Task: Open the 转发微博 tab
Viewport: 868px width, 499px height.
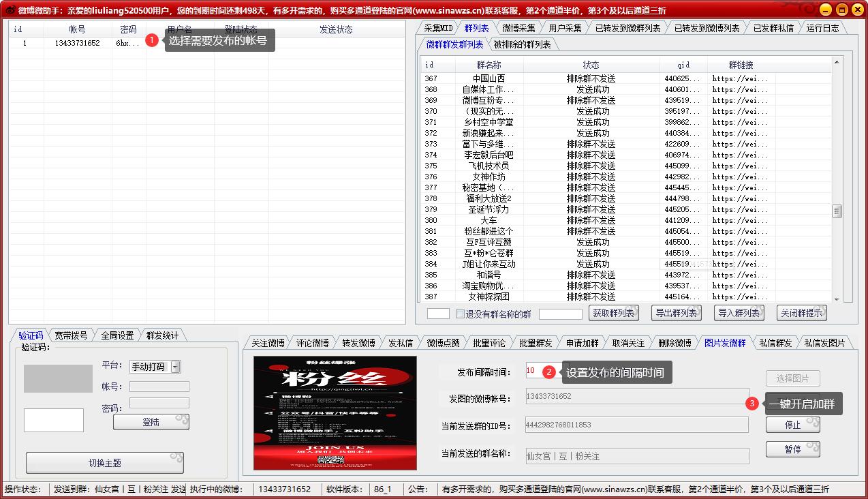Action: (x=358, y=343)
